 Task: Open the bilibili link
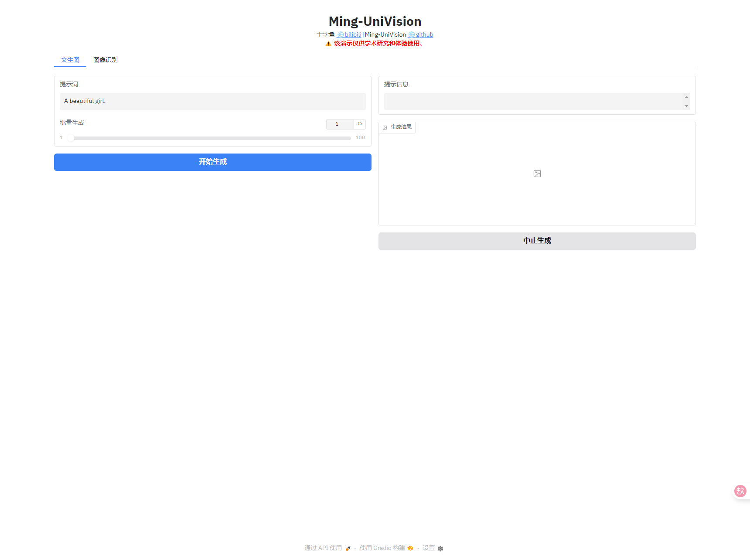click(353, 35)
